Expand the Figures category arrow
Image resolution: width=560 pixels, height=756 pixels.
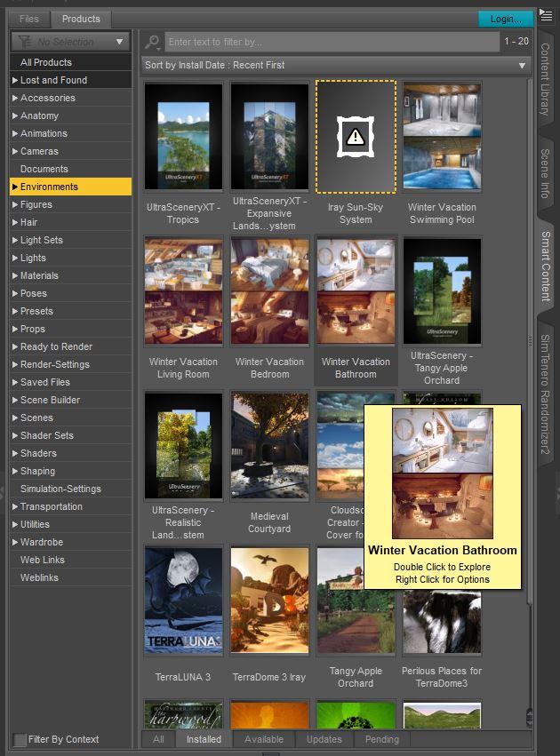(15, 204)
